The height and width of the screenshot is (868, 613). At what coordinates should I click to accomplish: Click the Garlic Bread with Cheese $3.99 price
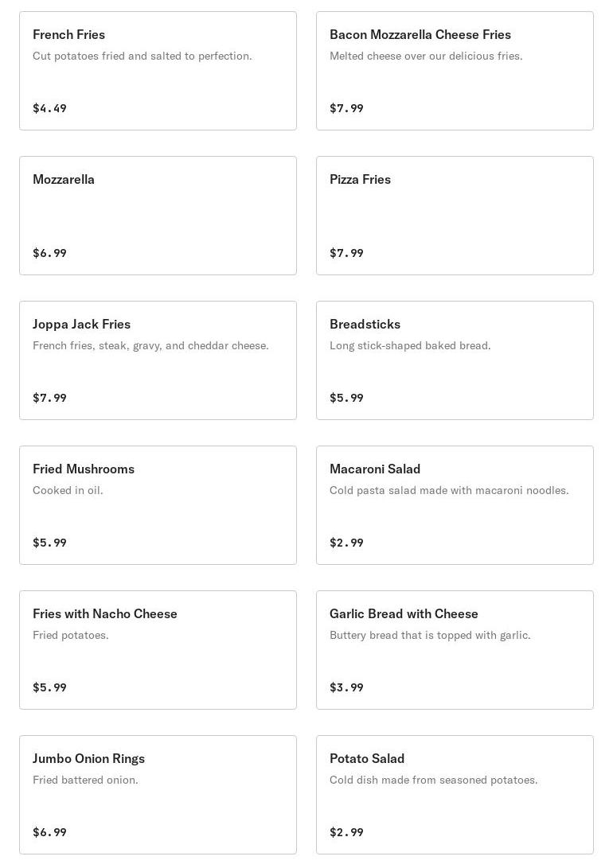[x=346, y=687]
